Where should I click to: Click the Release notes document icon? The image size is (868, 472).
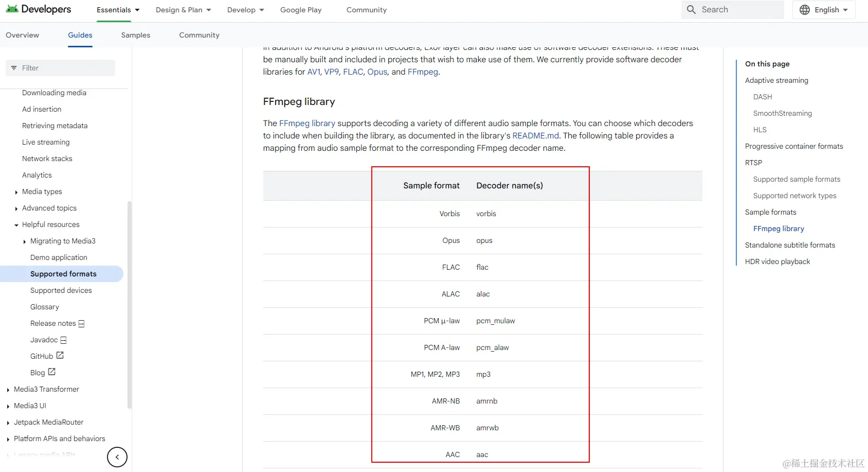tap(81, 324)
